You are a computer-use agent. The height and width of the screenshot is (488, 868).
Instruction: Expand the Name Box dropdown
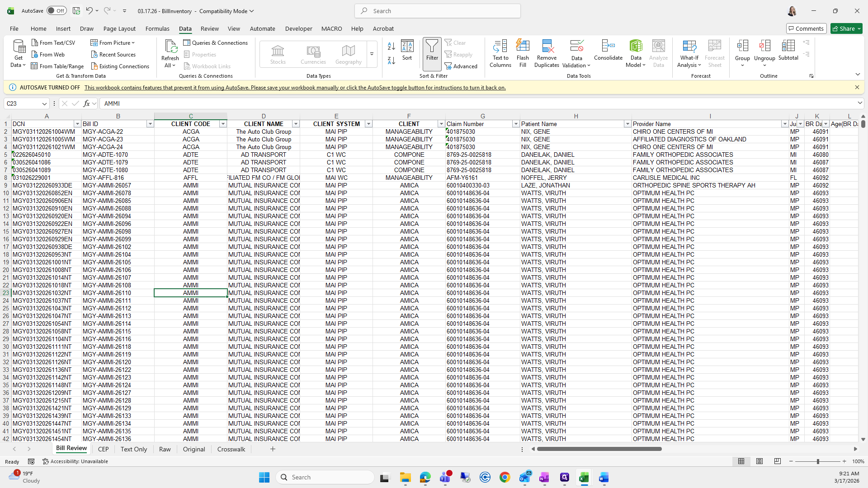point(44,103)
